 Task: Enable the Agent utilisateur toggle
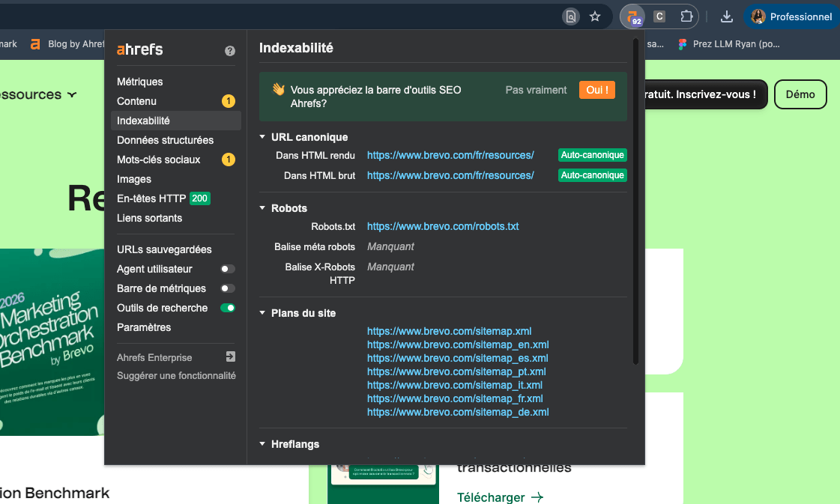point(227,269)
